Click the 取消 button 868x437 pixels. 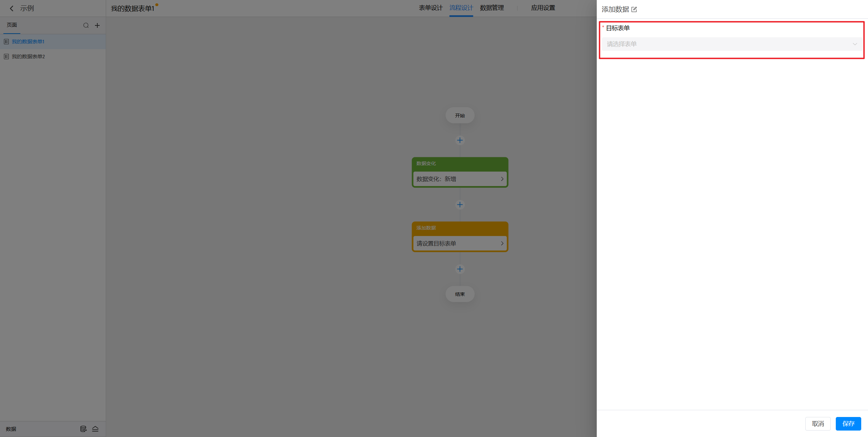coord(817,424)
